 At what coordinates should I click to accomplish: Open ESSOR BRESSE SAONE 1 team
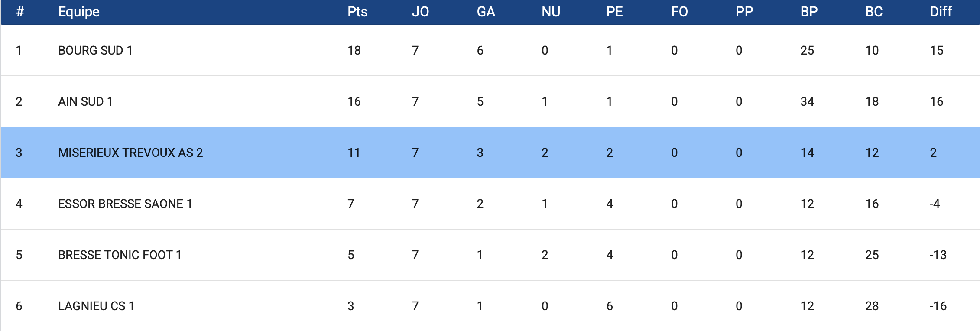(x=125, y=204)
